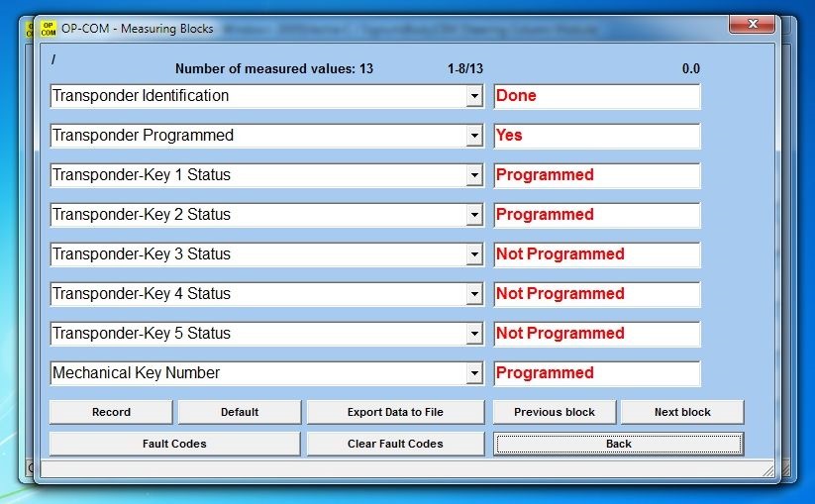This screenshot has width=815, height=504.
Task: Close the Measuring Blocks window
Action: click(752, 24)
